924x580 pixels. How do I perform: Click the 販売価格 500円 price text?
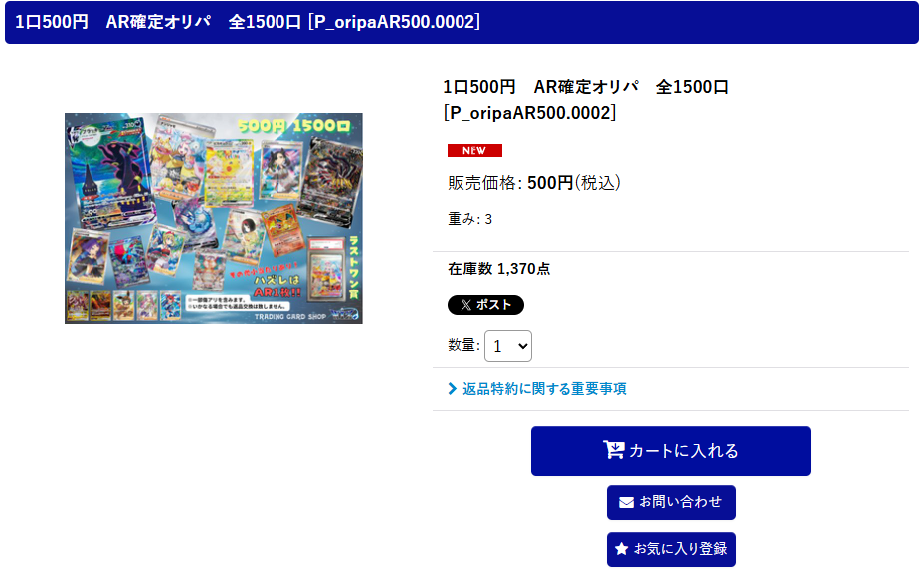(534, 183)
